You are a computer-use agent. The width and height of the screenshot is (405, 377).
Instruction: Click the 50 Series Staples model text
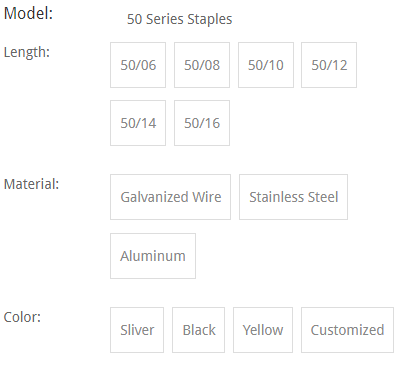click(179, 19)
